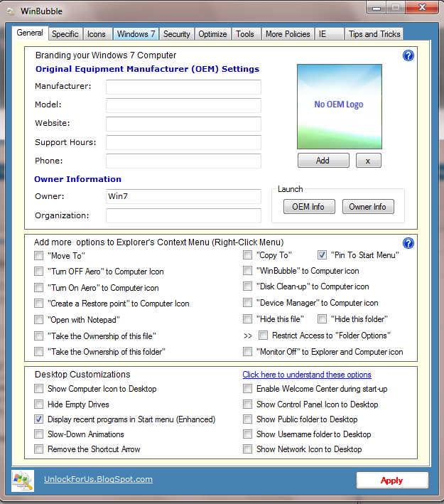444x504 pixels.
Task: Enable Restrict Access to "Folder Options"
Action: pos(263,336)
